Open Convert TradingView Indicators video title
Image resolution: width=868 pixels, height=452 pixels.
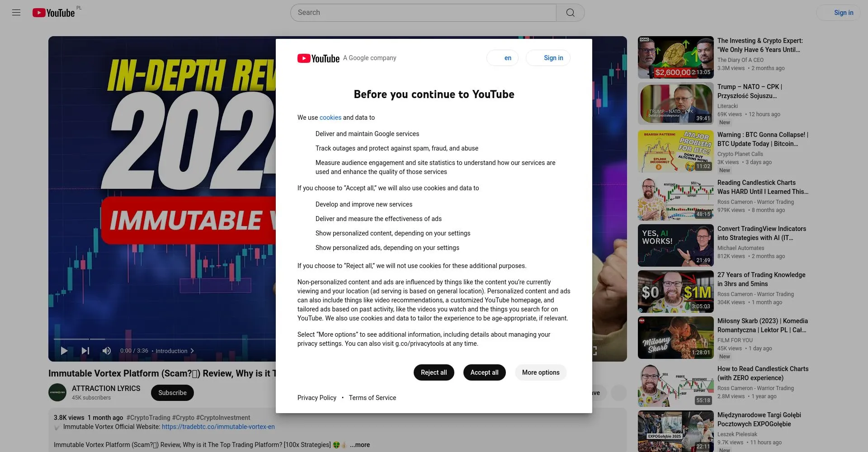pyautogui.click(x=761, y=233)
